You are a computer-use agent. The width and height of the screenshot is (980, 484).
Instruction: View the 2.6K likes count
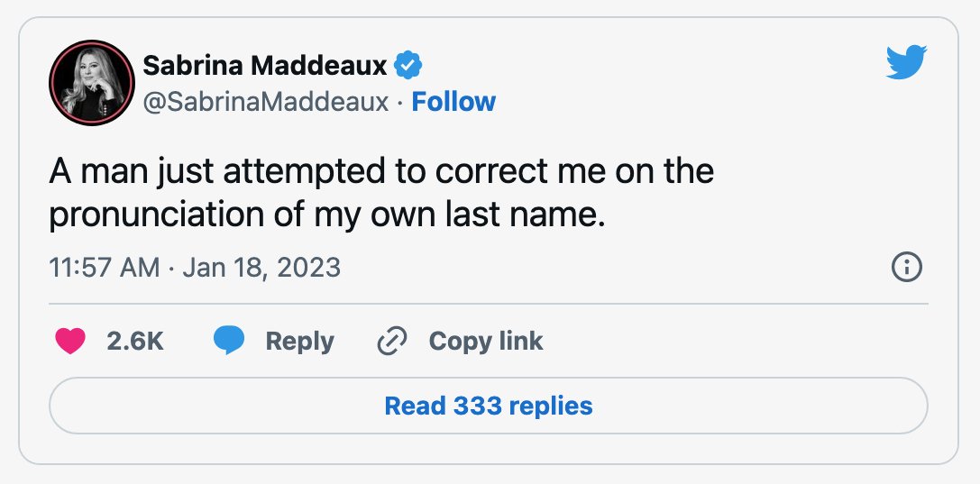click(135, 341)
